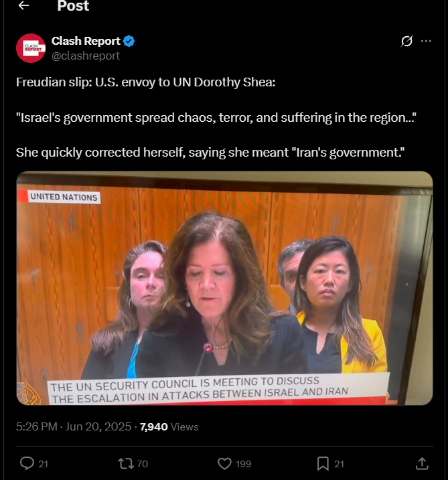Open the share post menu
Screen dimensions: 448x480
pos(422,463)
